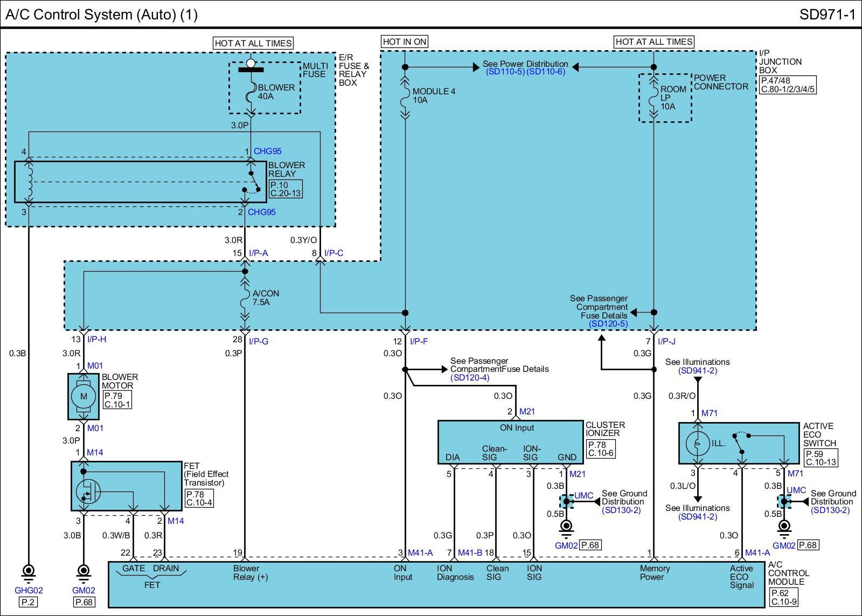
Task: Select the ROOM LP 10A fuse symbol
Action: tap(654, 98)
